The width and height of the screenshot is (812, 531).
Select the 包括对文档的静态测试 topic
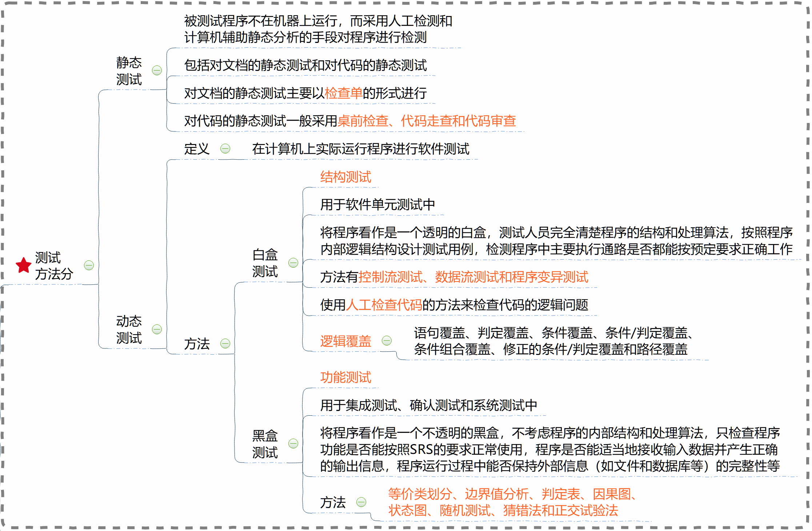(305, 65)
